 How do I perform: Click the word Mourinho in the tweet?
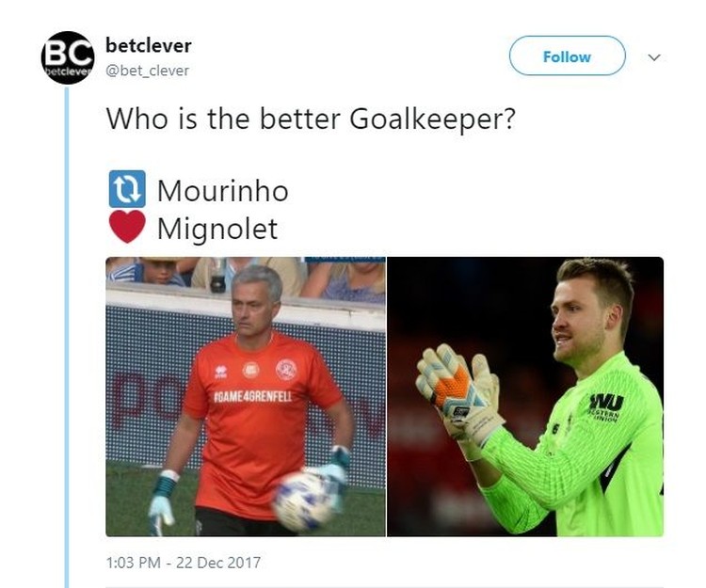click(x=222, y=191)
